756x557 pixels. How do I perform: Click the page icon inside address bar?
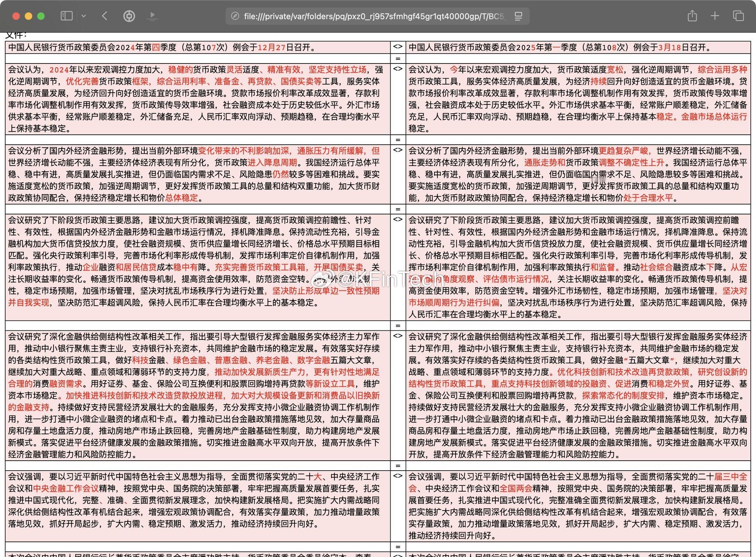pyautogui.click(x=235, y=16)
